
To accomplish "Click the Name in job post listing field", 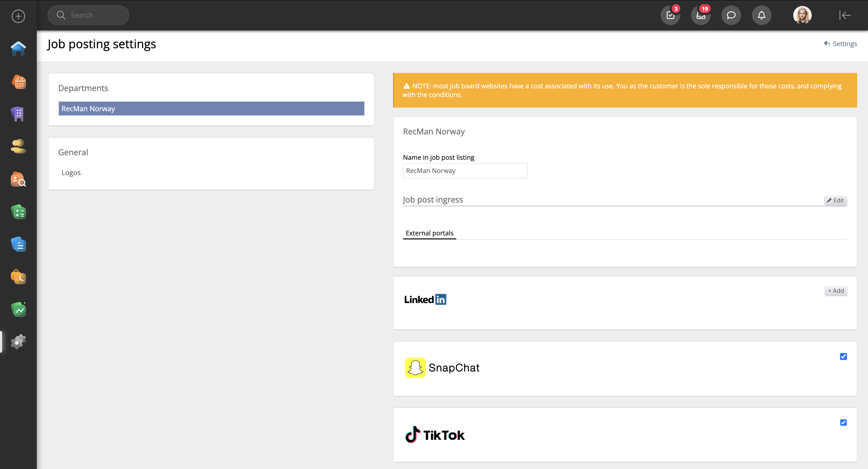I will (465, 171).
